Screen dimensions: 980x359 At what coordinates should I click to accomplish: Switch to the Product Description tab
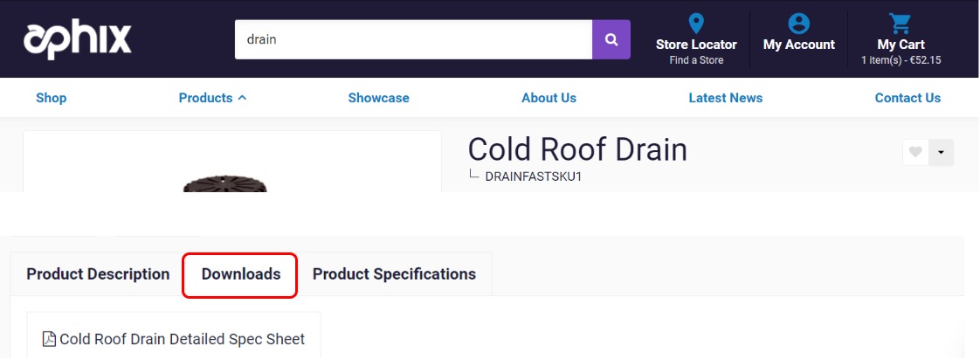tap(98, 274)
